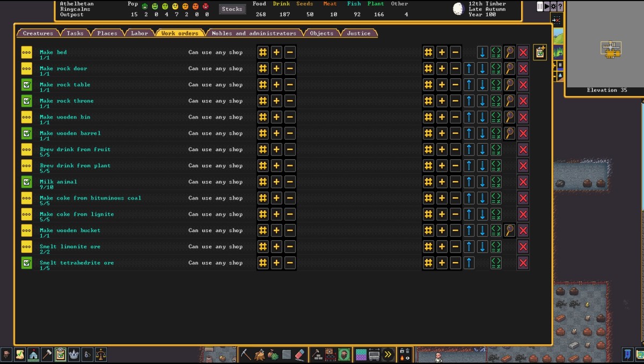Image resolution: width=644 pixels, height=364 pixels.
Task: Select the Make coke from lignite order name
Action: (77, 214)
